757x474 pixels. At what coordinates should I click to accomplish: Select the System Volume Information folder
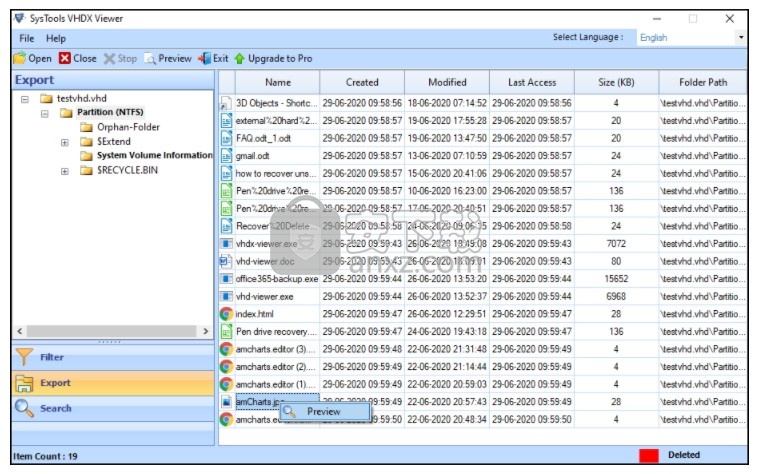pyautogui.click(x=154, y=155)
